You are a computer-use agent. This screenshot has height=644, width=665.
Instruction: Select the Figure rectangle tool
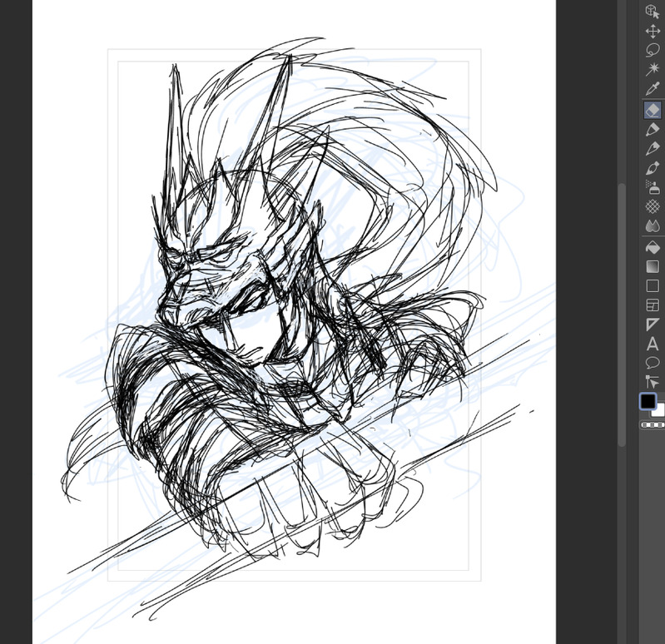pos(653,285)
